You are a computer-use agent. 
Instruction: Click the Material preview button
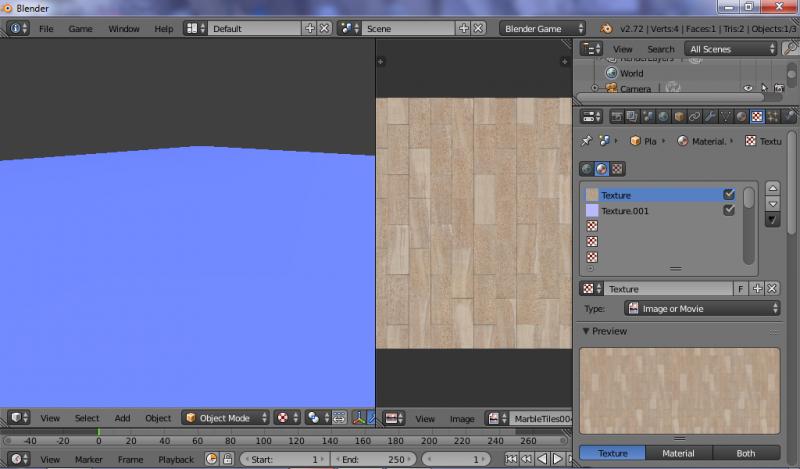tap(679, 453)
